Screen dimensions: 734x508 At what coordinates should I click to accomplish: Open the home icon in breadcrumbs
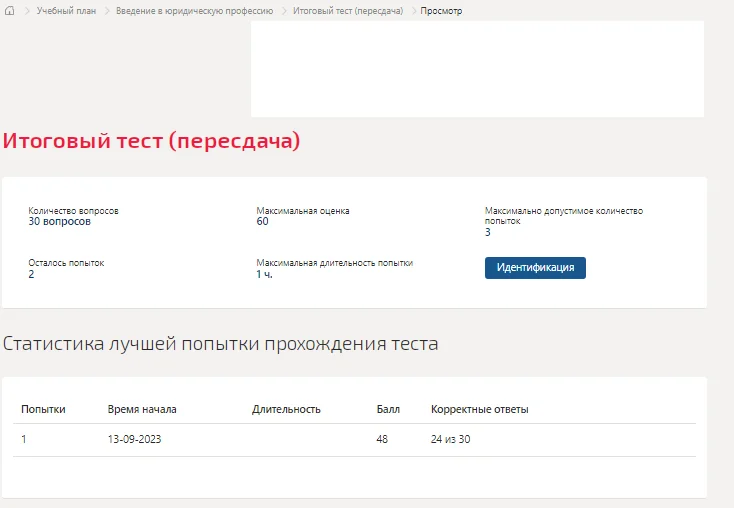(9, 10)
